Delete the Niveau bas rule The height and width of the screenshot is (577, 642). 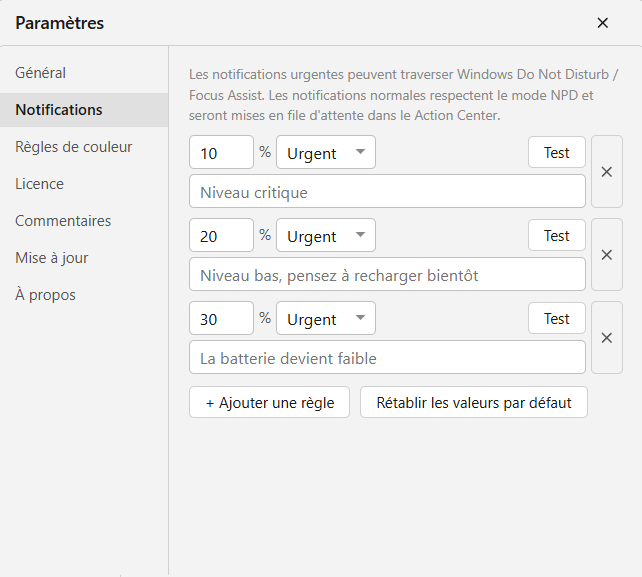point(607,255)
